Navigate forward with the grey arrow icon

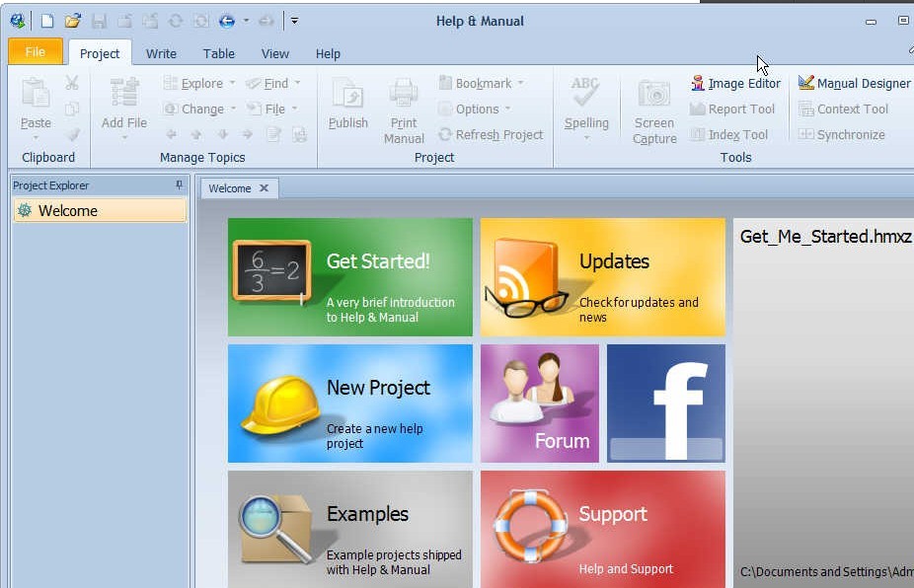267,21
